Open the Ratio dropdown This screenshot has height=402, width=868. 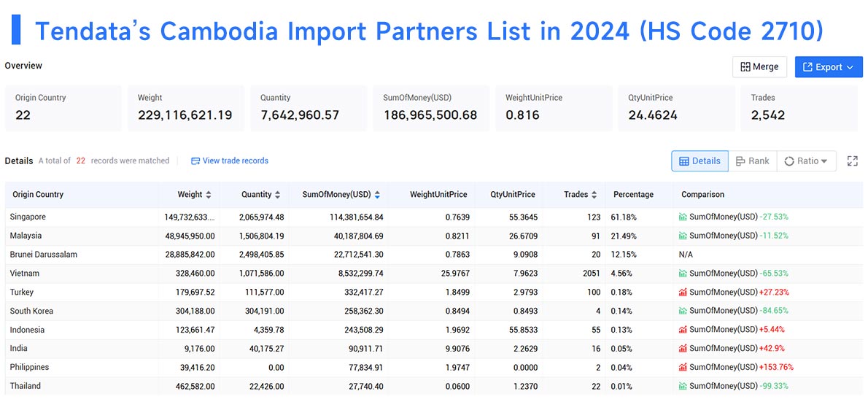point(807,161)
